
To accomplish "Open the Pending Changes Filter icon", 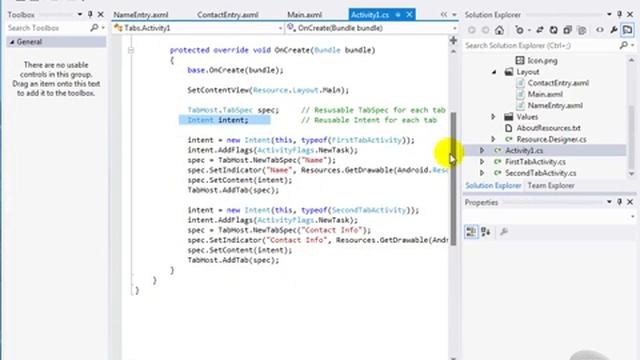I will point(519,30).
